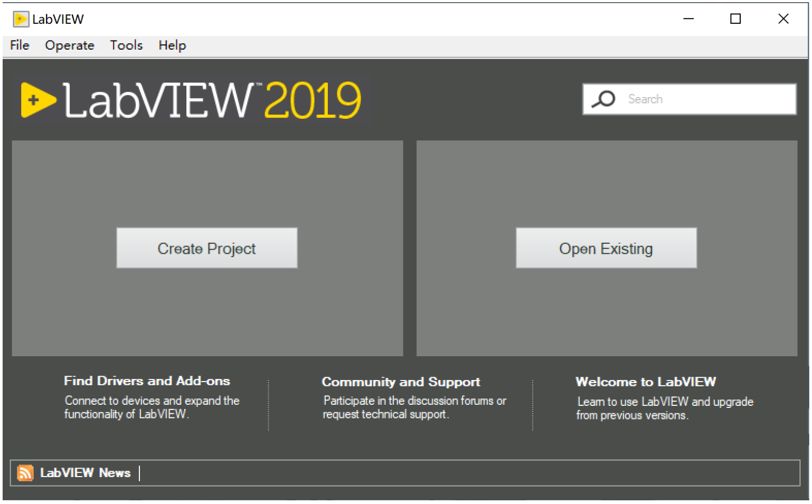The height and width of the screenshot is (504, 812).
Task: Click the magnifying glass search icon
Action: 603,99
